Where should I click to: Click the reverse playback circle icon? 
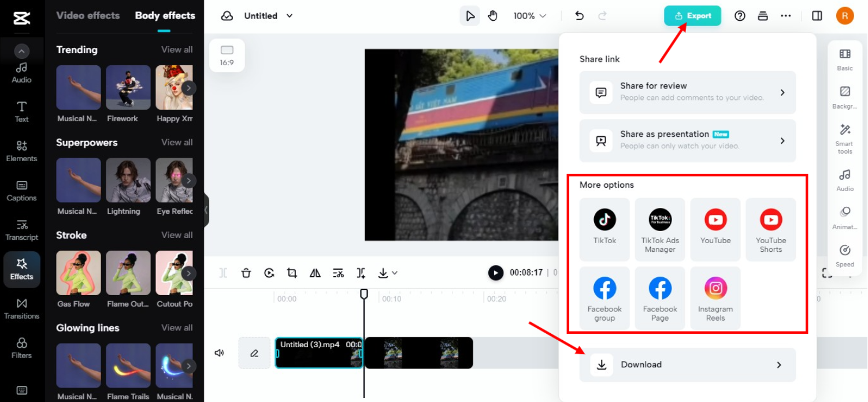(269, 273)
